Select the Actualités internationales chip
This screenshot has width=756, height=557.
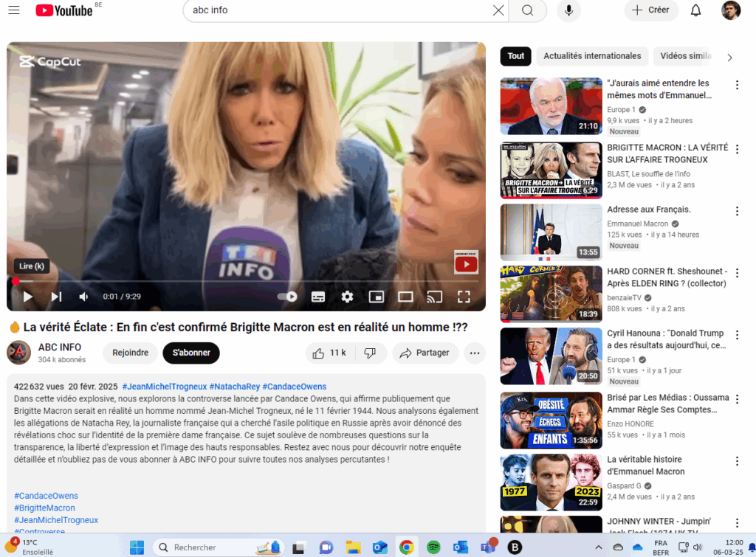tap(593, 56)
